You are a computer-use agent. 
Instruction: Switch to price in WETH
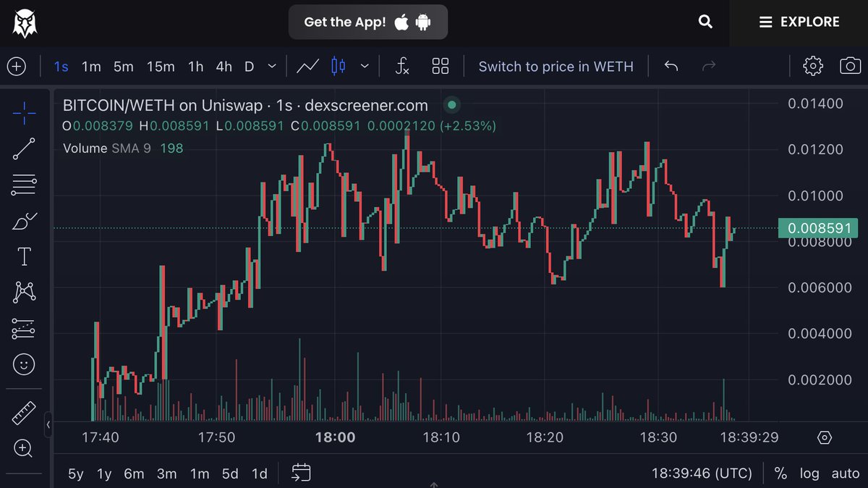coord(556,67)
